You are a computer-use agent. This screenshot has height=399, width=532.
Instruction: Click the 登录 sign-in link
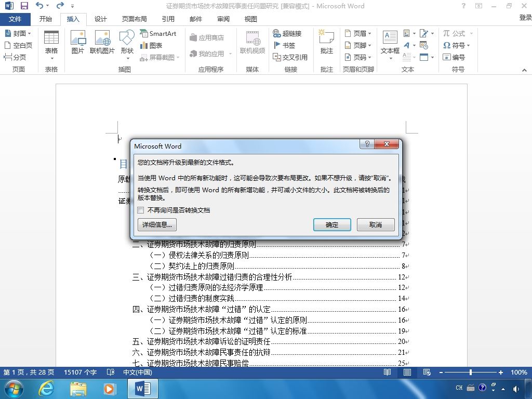(x=525, y=18)
